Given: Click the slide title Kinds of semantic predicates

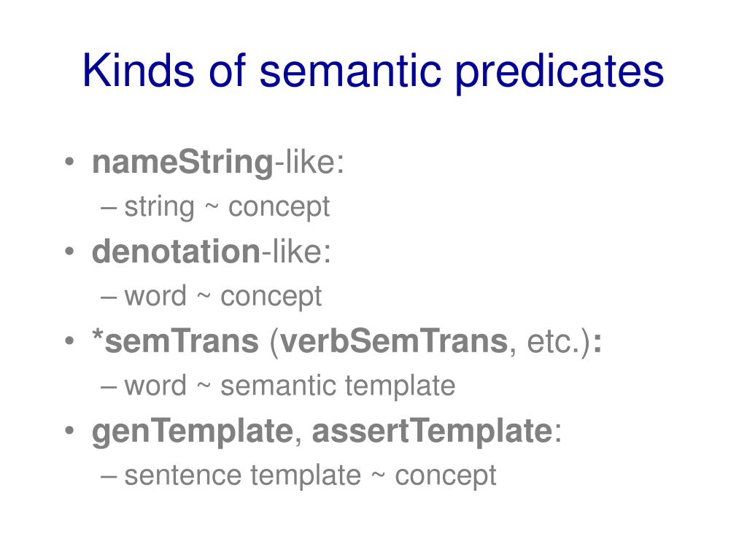Looking at the screenshot, I should (373, 71).
